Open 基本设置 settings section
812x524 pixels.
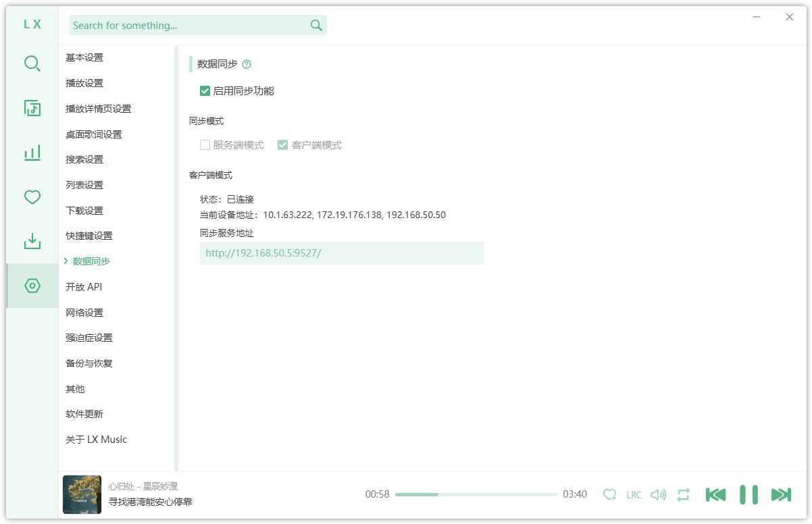(84, 57)
